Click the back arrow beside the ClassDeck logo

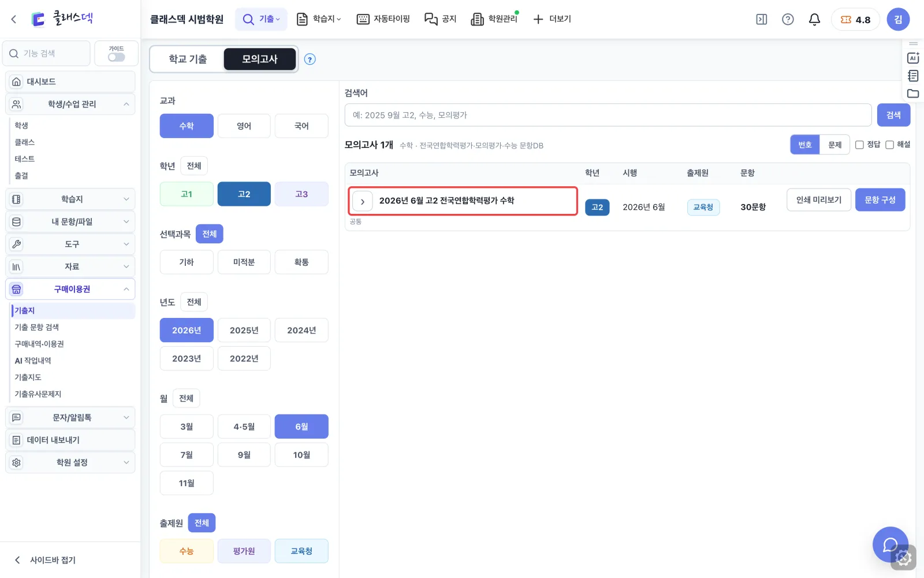tap(14, 19)
